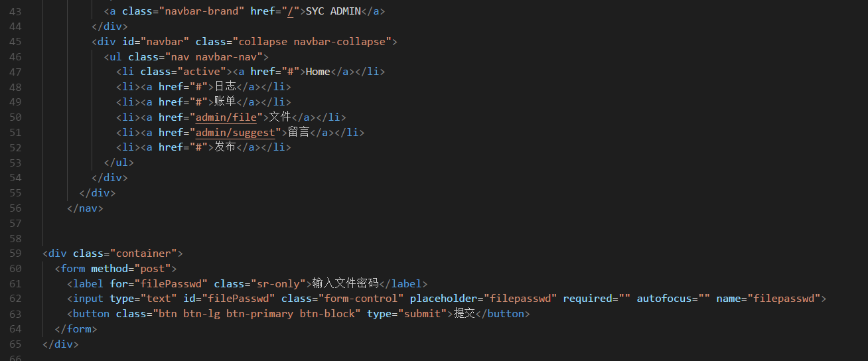Click the "collapse navbar-collapse" class value
This screenshot has height=361, width=868.
pos(312,41)
